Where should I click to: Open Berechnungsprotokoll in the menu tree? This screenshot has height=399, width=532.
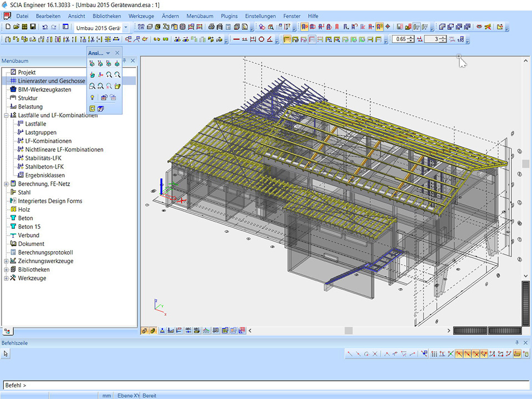45,253
